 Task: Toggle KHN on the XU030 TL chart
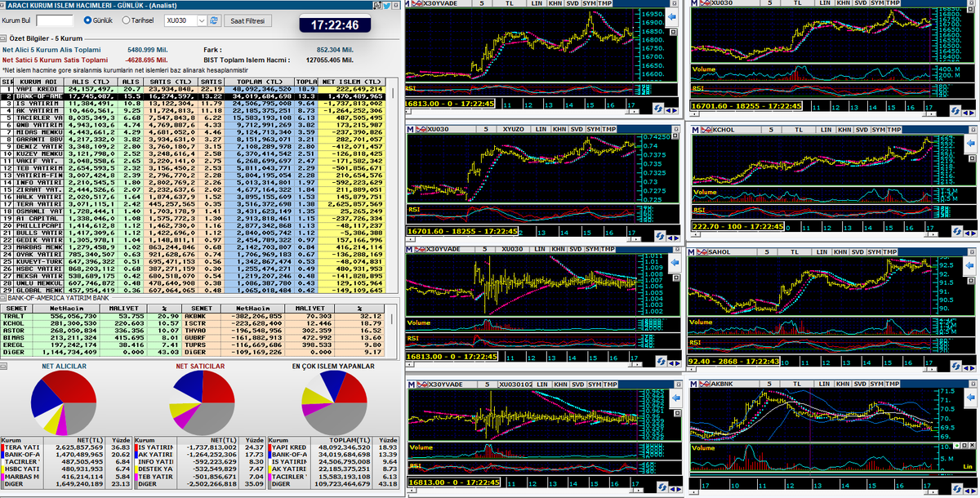pyautogui.click(x=842, y=3)
